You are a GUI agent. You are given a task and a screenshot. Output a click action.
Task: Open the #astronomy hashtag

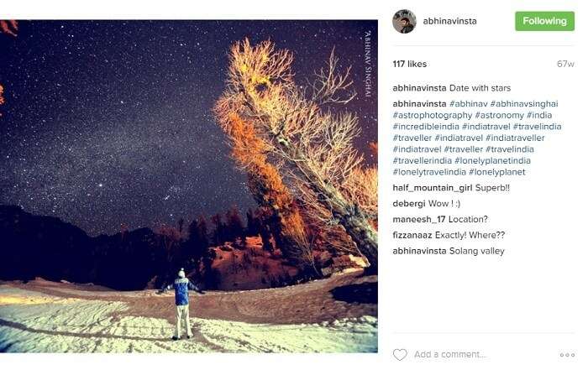499,115
